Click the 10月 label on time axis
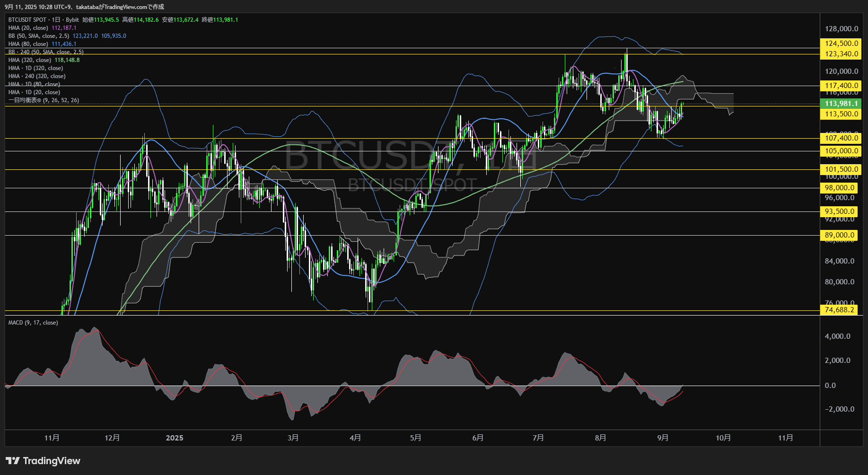 pyautogui.click(x=723, y=438)
